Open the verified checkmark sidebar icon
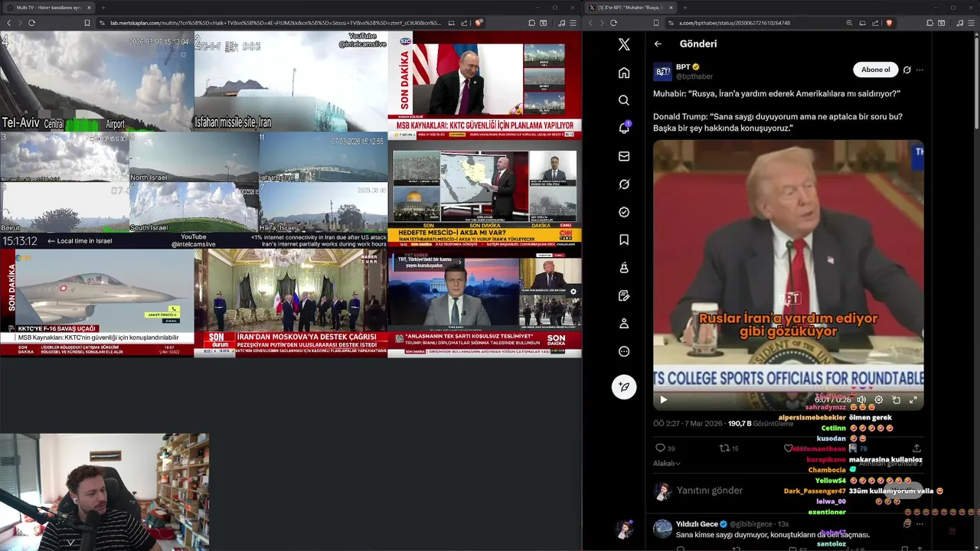 click(624, 212)
